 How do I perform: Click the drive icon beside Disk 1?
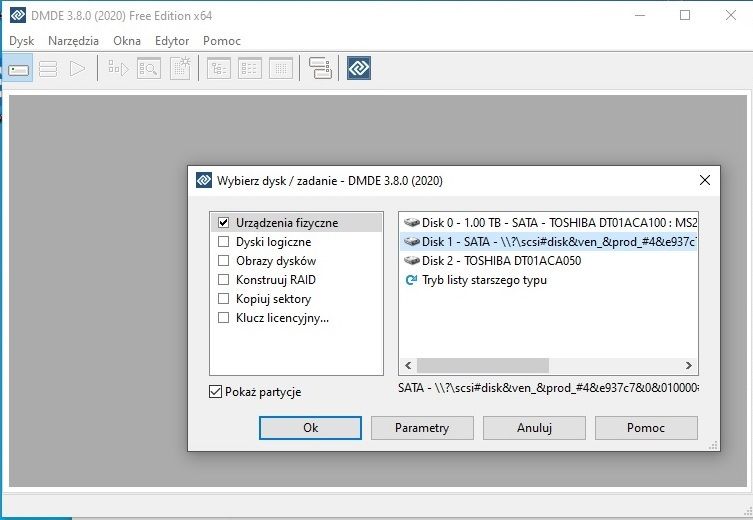412,242
